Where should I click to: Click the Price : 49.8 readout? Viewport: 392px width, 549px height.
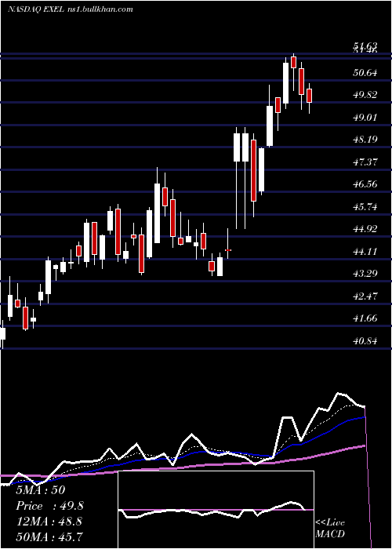(x=49, y=506)
